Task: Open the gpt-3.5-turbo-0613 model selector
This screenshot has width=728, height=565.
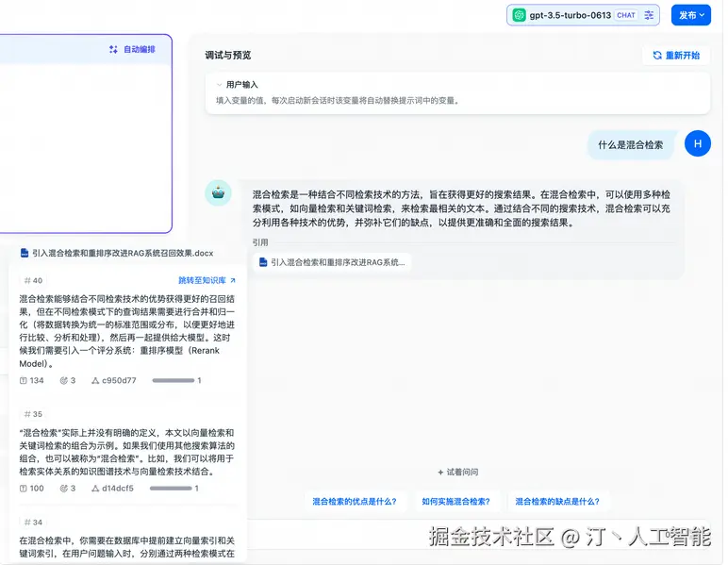Action: click(x=583, y=15)
